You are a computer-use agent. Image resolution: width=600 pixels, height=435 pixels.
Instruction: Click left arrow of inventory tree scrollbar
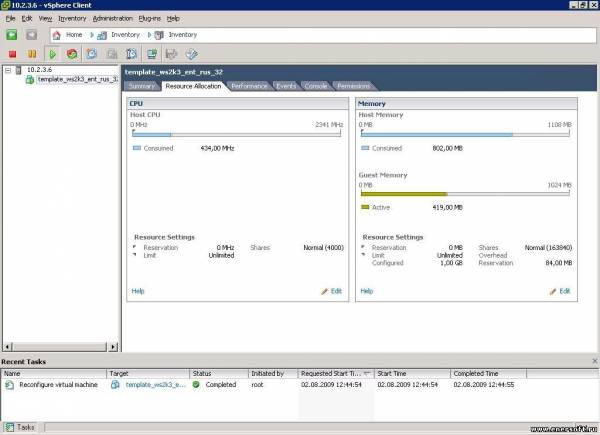click(7, 347)
